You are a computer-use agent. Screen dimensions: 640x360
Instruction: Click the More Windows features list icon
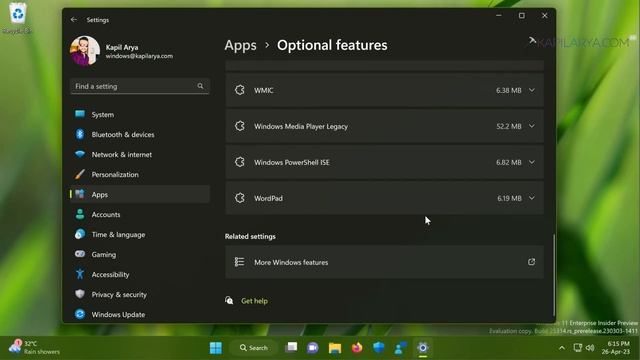pyautogui.click(x=240, y=262)
